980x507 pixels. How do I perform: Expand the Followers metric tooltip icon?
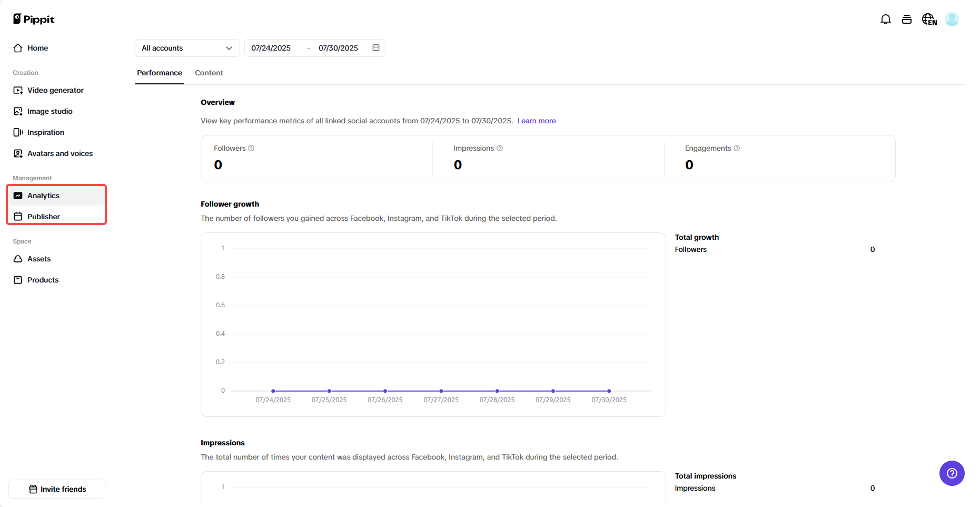click(251, 148)
